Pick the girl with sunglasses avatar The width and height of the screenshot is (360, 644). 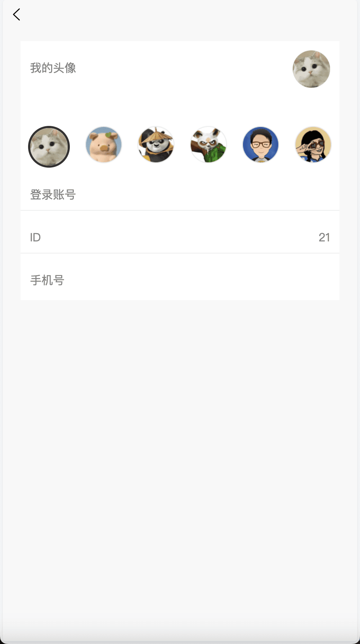[x=313, y=145]
